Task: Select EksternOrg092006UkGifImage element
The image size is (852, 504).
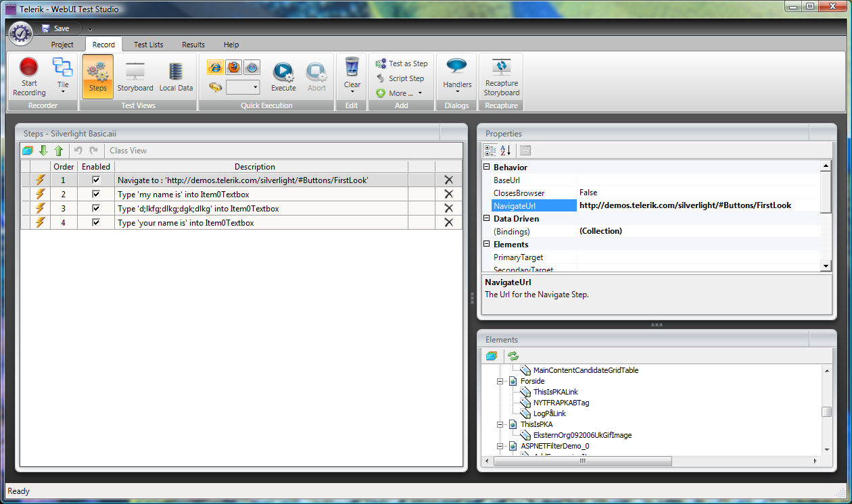Action: coord(582,435)
